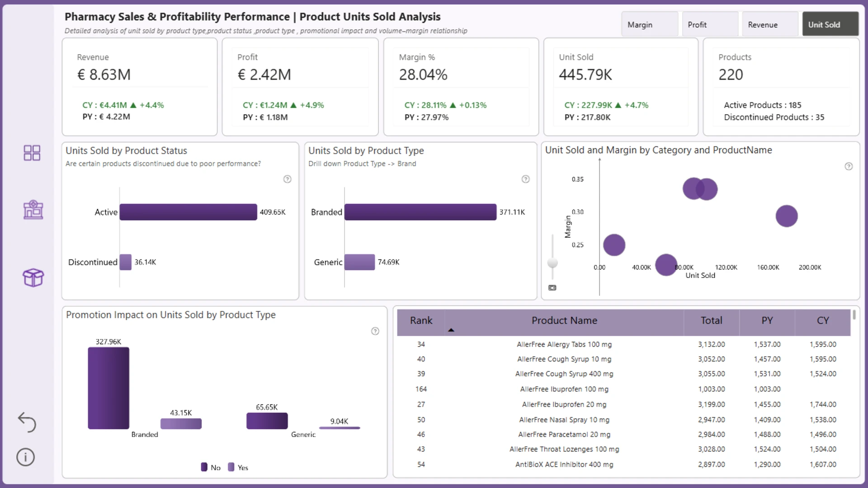Click the Margin axis zoom slider handle
The height and width of the screenshot is (488, 868).
pyautogui.click(x=552, y=263)
